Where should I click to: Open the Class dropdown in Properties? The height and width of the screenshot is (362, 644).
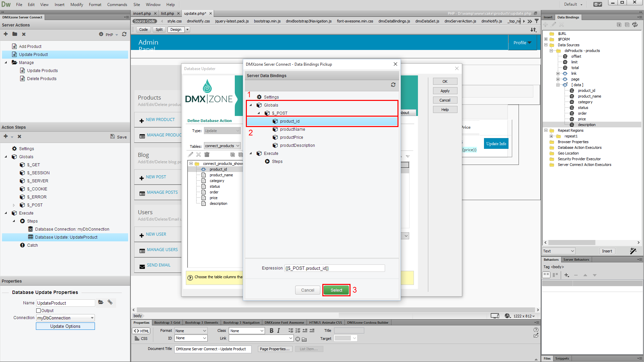coord(247,331)
